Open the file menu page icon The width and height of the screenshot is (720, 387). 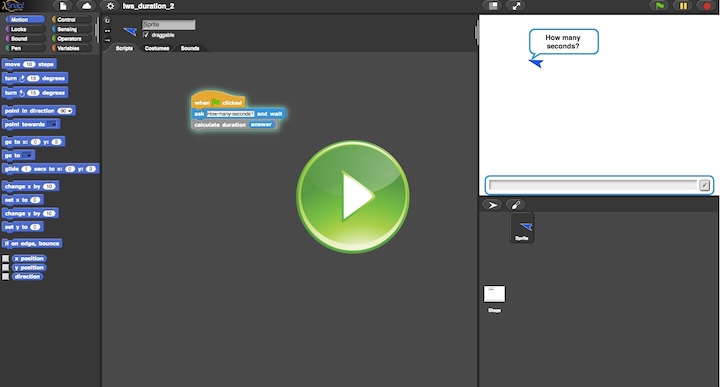pos(63,6)
